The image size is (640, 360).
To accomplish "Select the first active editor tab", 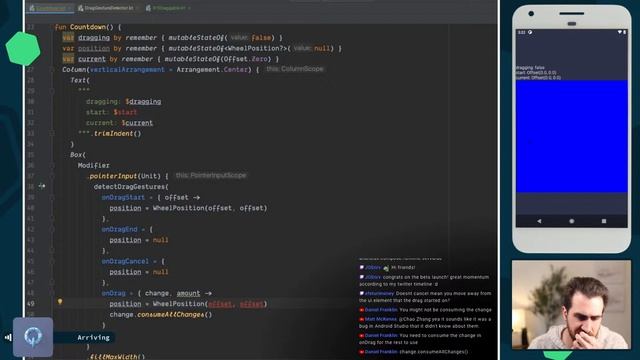I will tap(50, 8).
